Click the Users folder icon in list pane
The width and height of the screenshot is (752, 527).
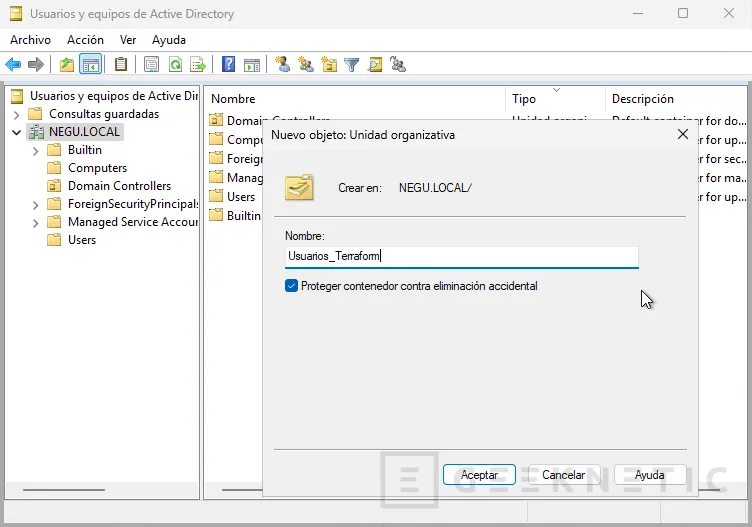point(216,196)
